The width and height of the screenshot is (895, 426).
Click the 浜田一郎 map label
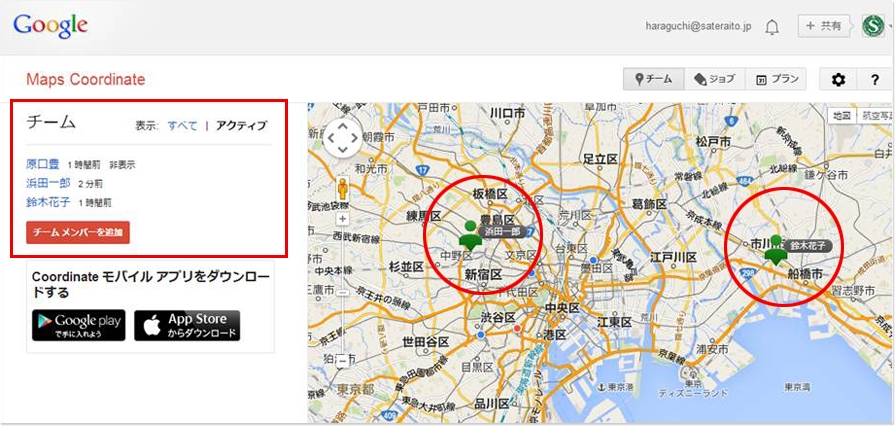pyautogui.click(x=502, y=231)
